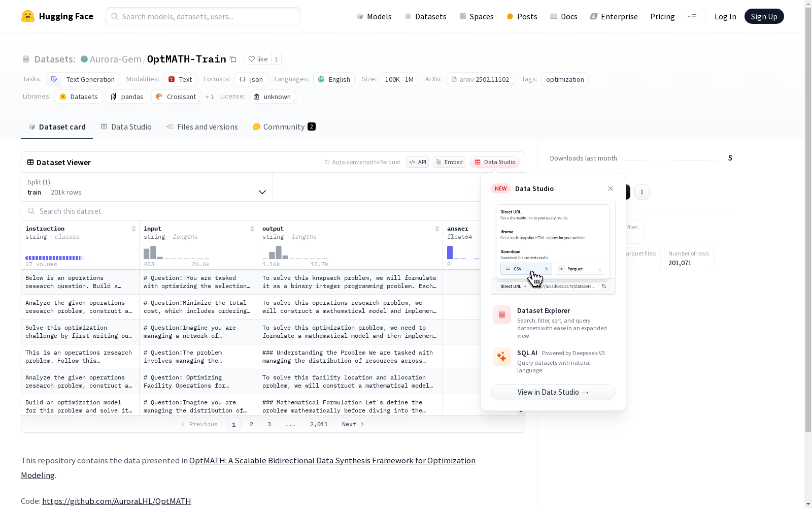Screen dimensions: 812x508
Task: Select current page 1 in pagination
Action: pos(233,424)
